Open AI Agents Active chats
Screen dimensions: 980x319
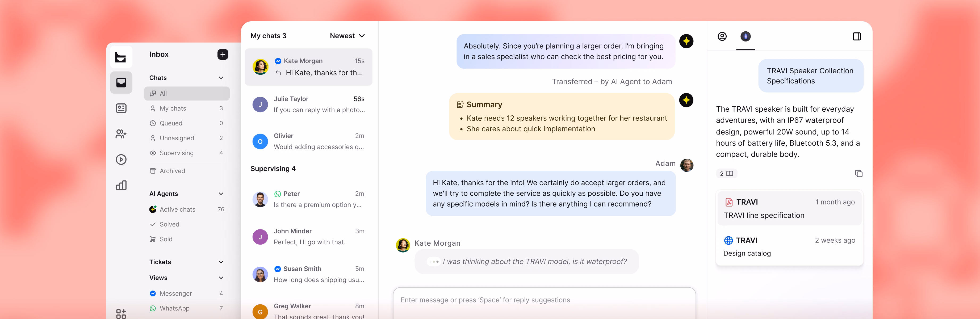pyautogui.click(x=187, y=209)
